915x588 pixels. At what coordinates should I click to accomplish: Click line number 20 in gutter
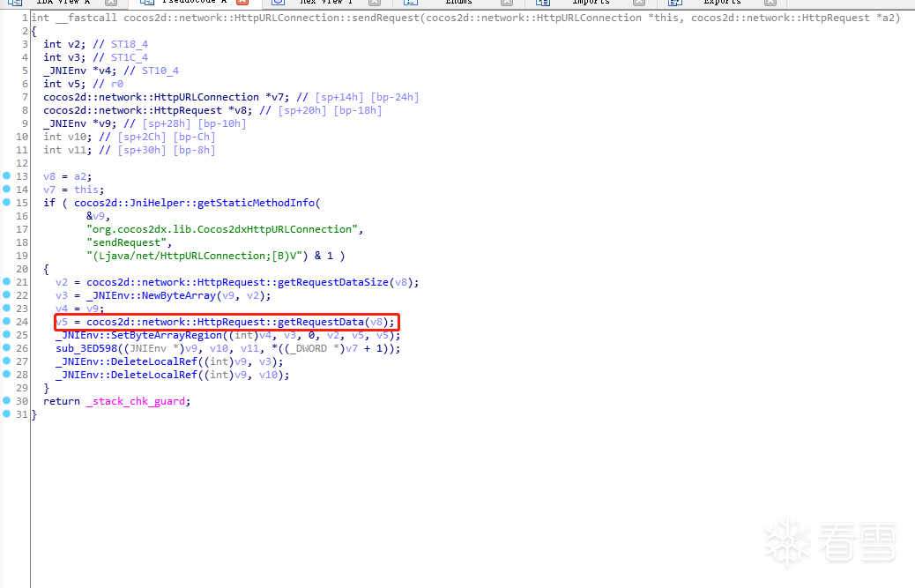pyautogui.click(x=22, y=269)
